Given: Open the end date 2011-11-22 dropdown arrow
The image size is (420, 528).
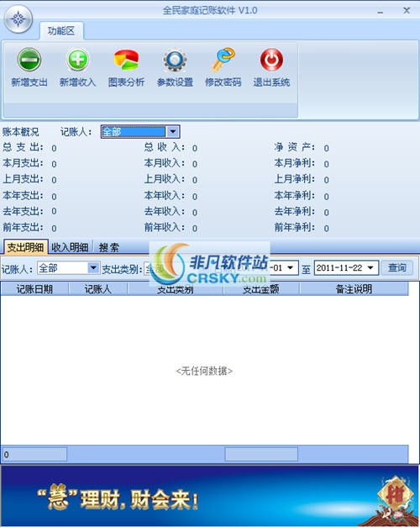Looking at the screenshot, I should click(x=370, y=268).
